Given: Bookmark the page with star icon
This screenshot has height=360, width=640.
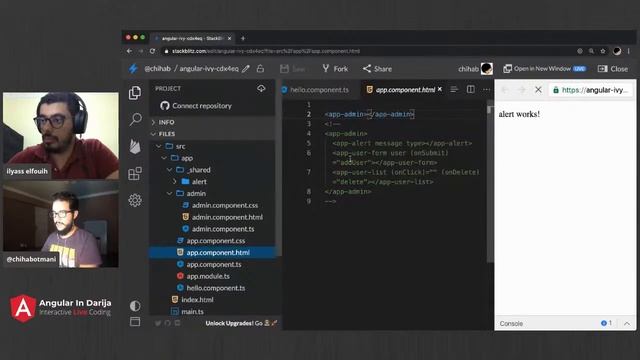Looking at the screenshot, I should point(603,51).
